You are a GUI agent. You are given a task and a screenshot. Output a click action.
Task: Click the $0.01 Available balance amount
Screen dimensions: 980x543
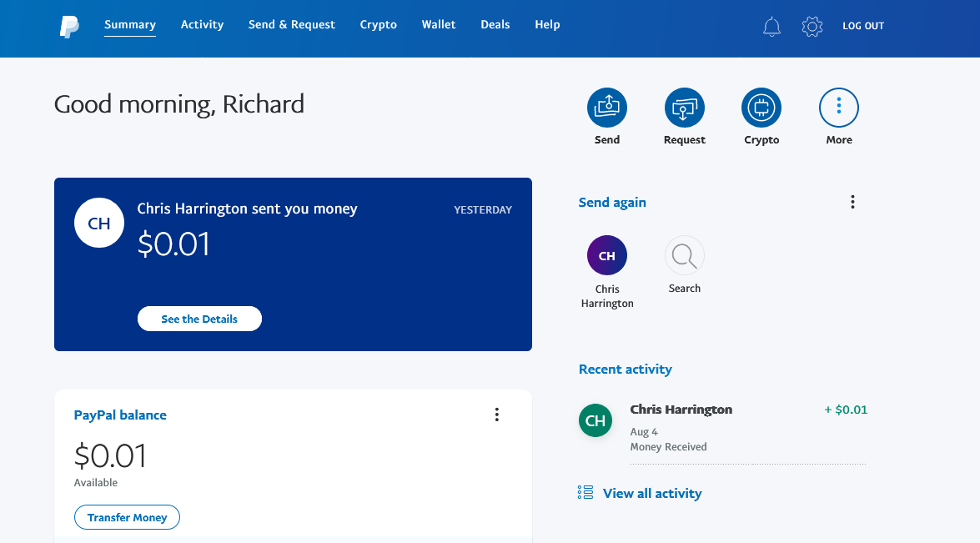click(x=110, y=455)
